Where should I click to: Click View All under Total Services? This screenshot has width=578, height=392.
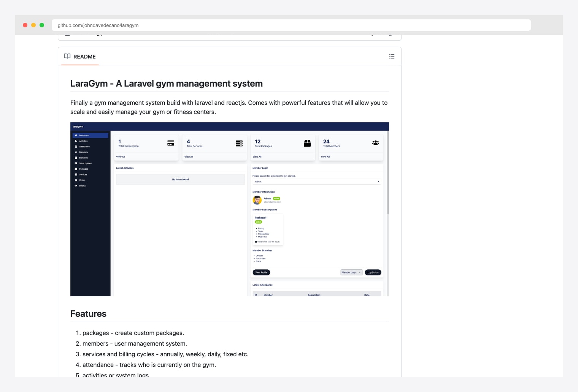point(189,156)
